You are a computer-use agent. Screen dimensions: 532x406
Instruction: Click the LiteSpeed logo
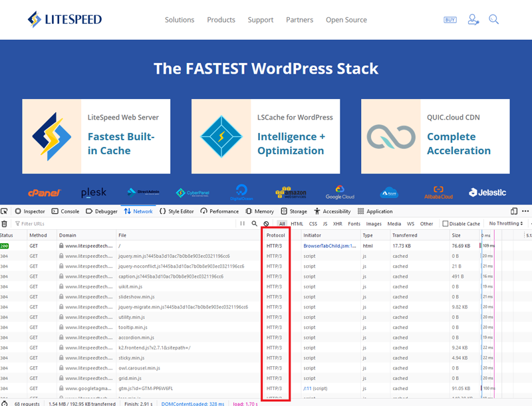[65, 20]
